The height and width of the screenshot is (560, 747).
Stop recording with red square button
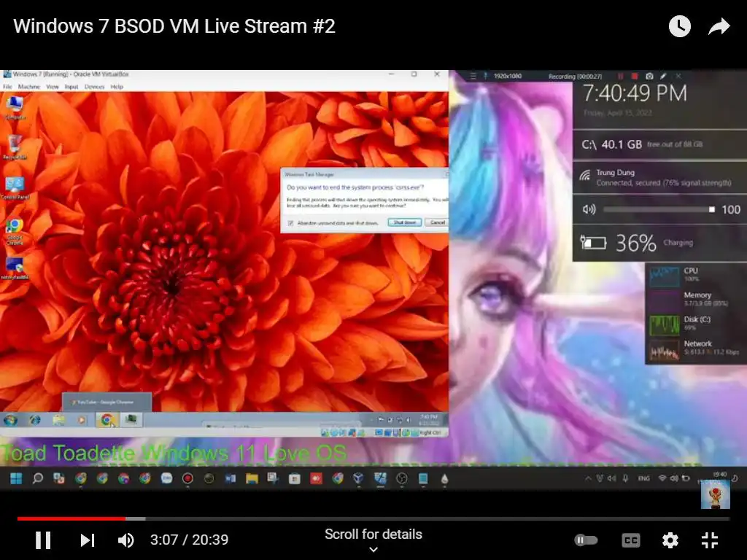(635, 76)
